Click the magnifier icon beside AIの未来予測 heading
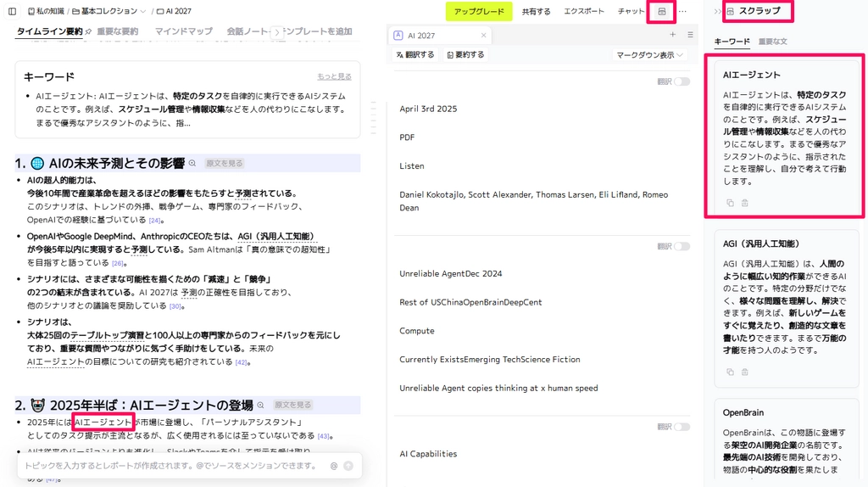Image resolution: width=868 pixels, height=487 pixels. tap(192, 163)
